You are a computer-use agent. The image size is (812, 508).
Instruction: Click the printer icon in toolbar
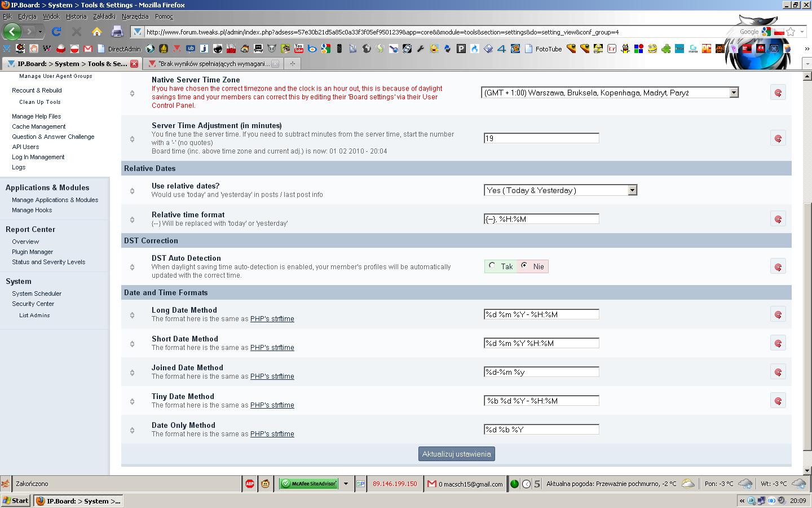coord(117,32)
